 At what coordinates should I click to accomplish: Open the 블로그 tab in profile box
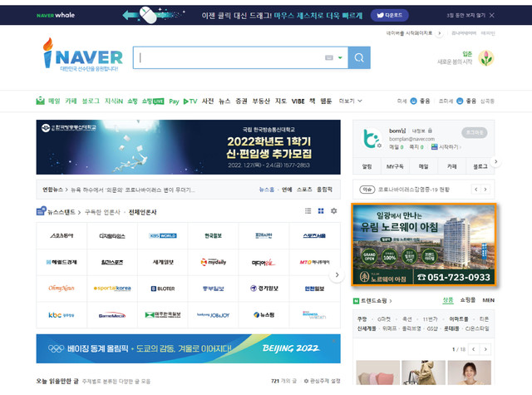(480, 166)
